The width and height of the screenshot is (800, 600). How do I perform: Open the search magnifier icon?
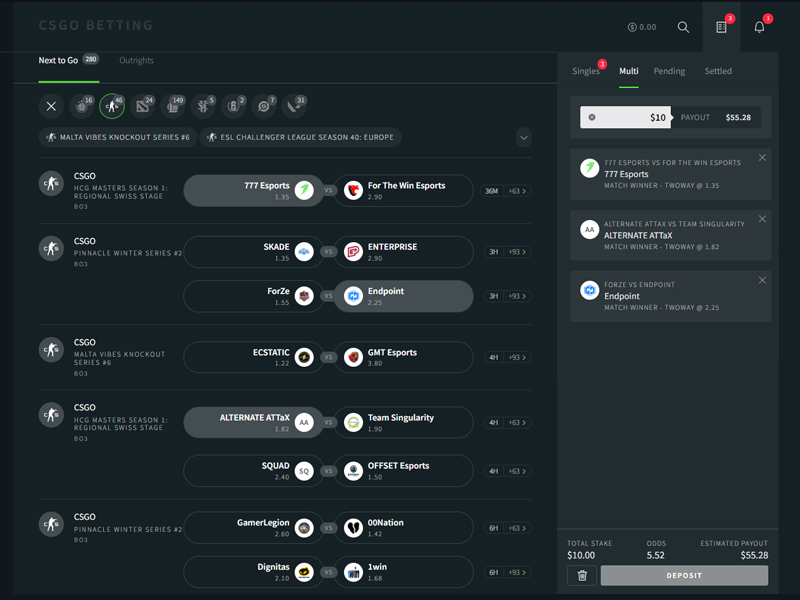683,27
